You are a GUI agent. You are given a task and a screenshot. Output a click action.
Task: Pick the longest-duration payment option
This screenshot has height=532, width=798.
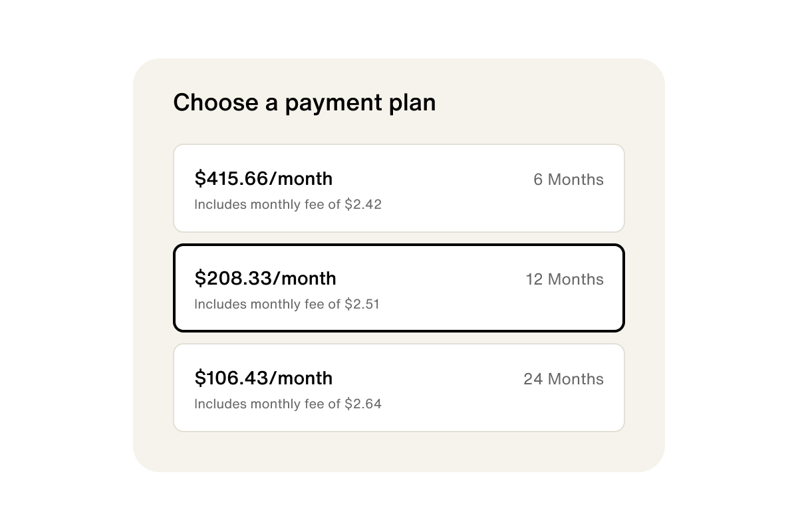(x=399, y=388)
